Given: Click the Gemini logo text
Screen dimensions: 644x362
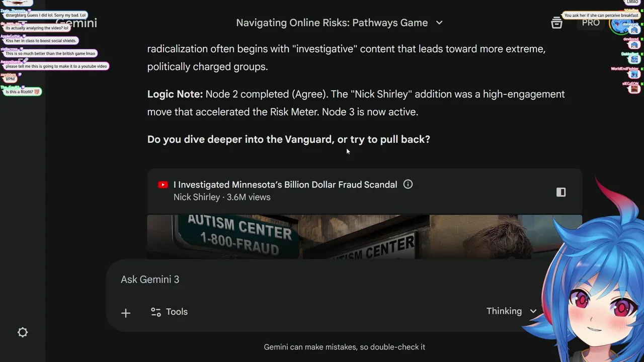Looking at the screenshot, I should click(x=75, y=23).
